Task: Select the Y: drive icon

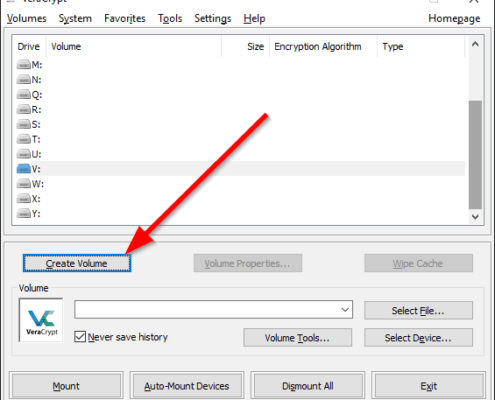Action: tap(23, 213)
